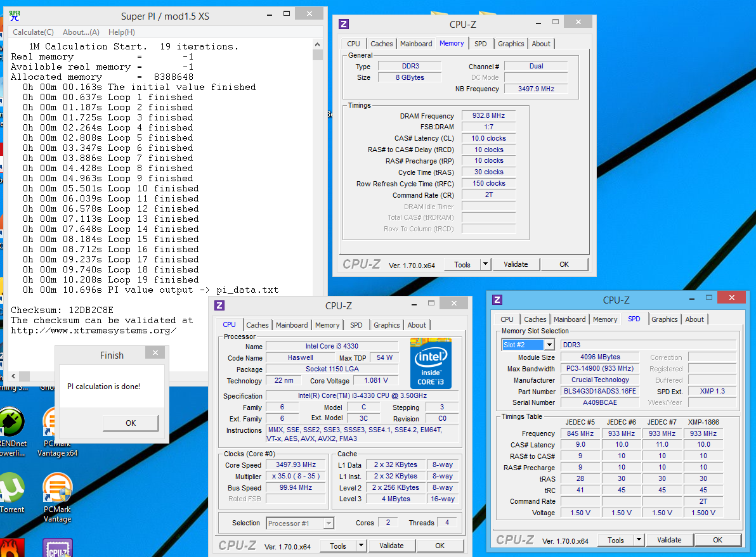This screenshot has width=756, height=557.
Task: Click the CPU-Z SPD window Z logo icon
Action: point(497,300)
